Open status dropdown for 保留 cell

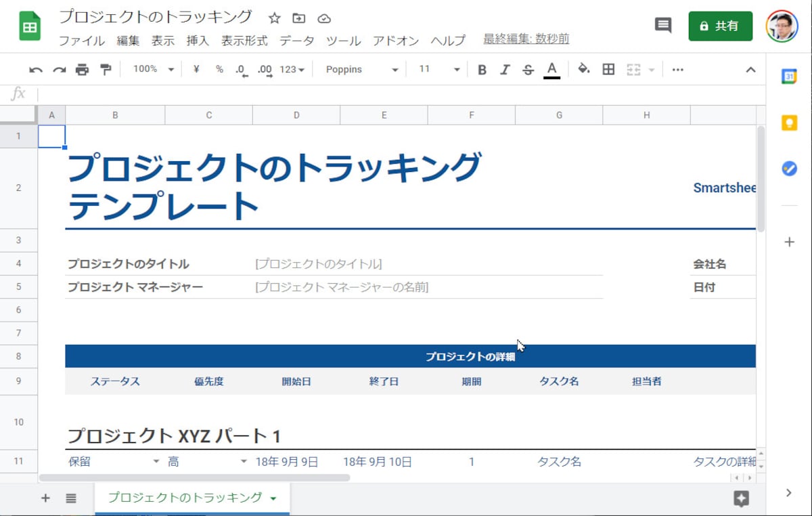[156, 462]
